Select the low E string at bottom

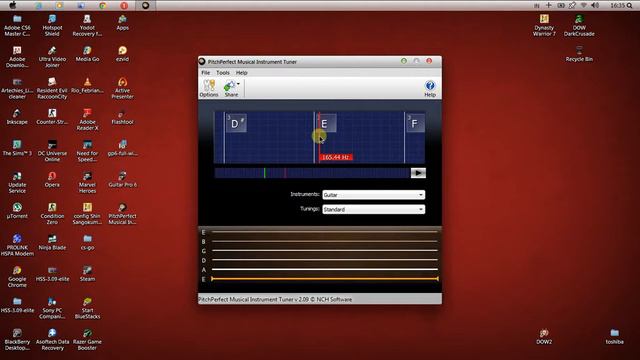pos(324,279)
